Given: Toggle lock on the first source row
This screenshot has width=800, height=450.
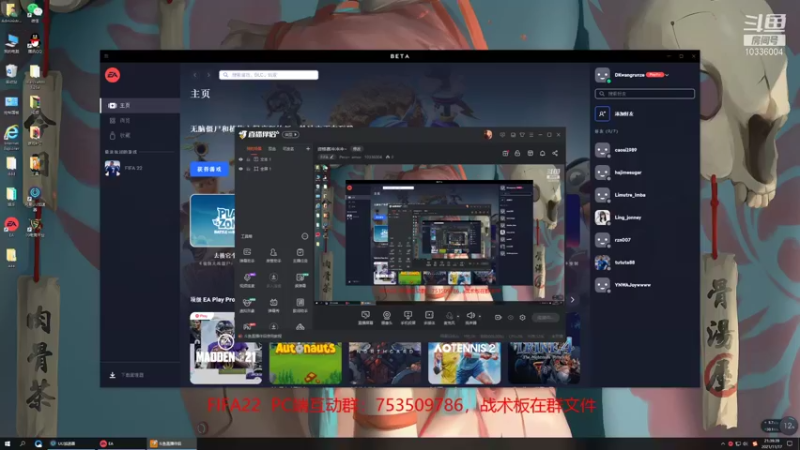Looking at the screenshot, I should [248, 159].
